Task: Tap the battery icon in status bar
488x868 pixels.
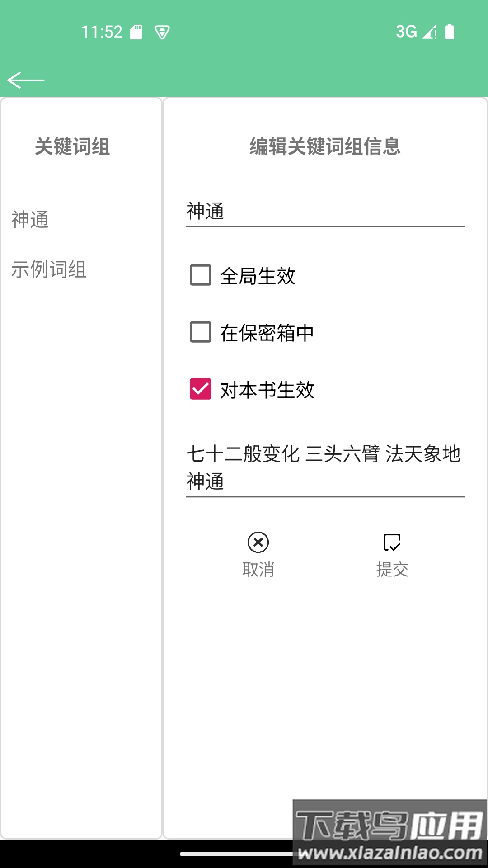Action: tap(450, 32)
